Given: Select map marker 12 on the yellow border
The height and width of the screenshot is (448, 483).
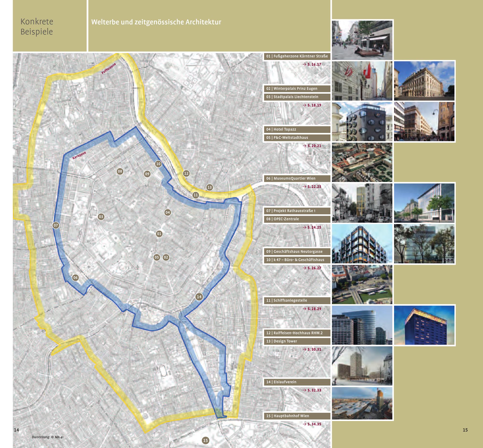Looking at the screenshot, I should click(186, 173).
